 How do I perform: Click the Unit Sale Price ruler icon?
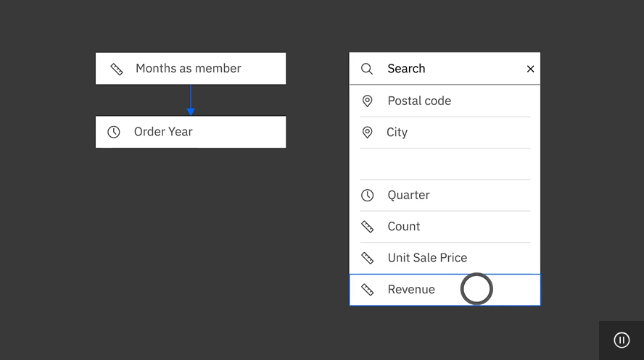367,258
